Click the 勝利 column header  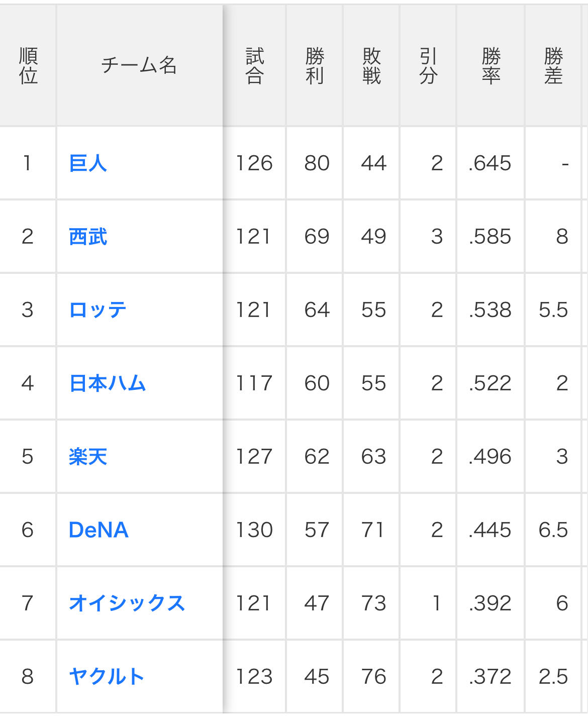pos(315,66)
